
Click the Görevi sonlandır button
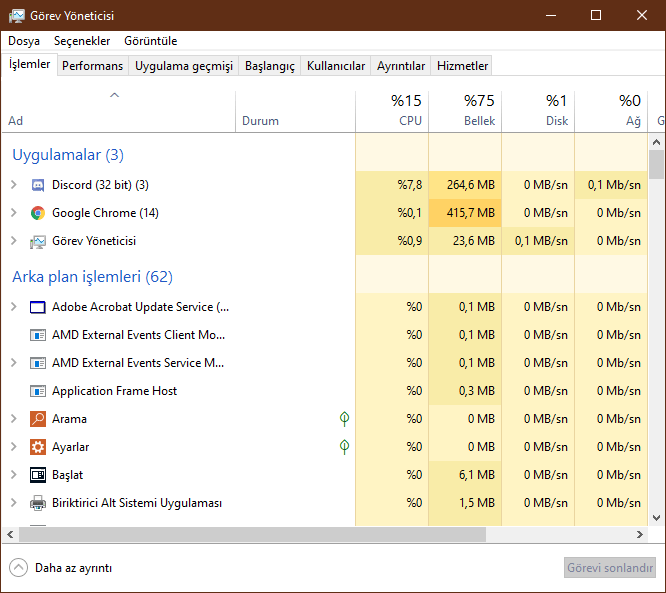(x=610, y=568)
